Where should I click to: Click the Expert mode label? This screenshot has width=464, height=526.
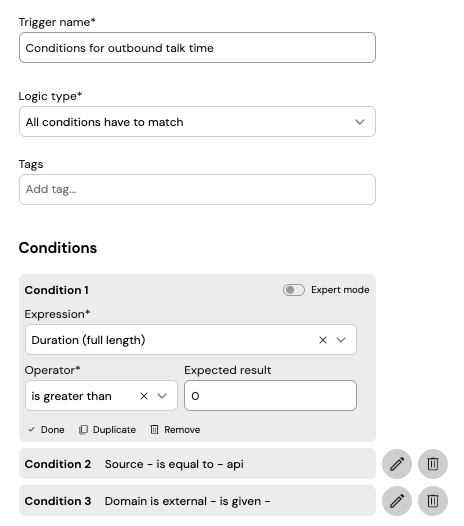[340, 290]
